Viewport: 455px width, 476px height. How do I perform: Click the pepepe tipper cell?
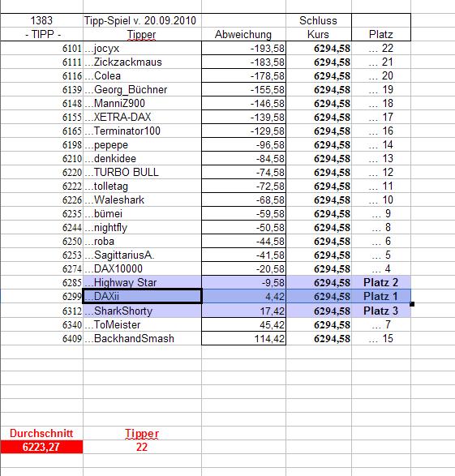click(142, 145)
